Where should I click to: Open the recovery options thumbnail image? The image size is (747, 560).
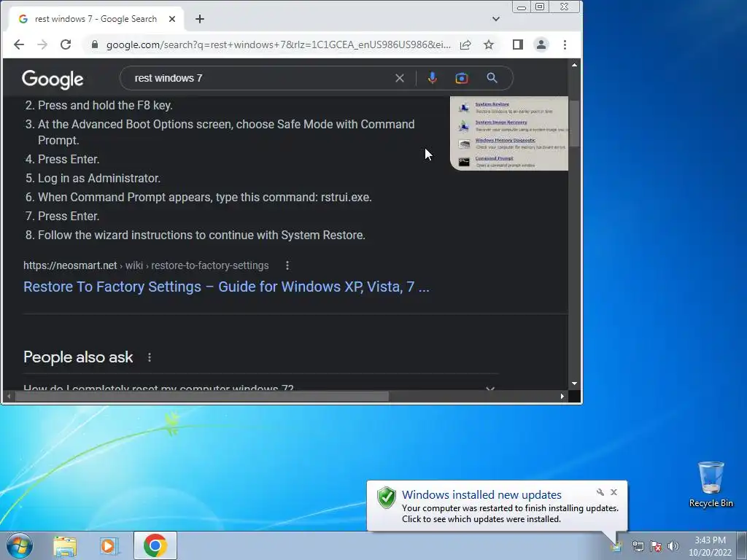509,133
